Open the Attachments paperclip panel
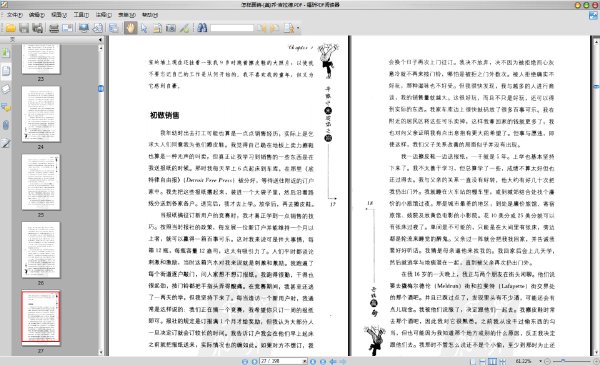 (6, 125)
